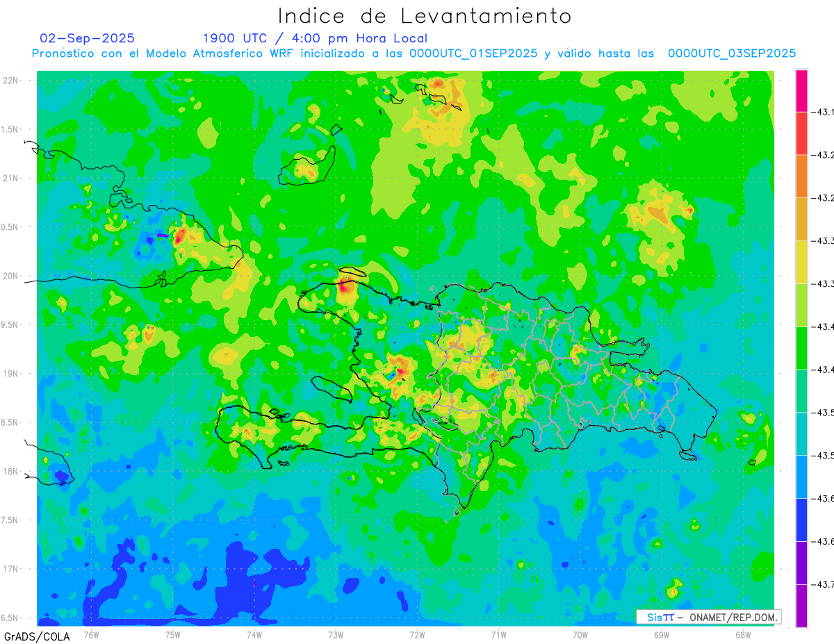Screen dimensions: 834x644
Task: Click the light blue swatch in the colorbar
Action: click(801, 477)
